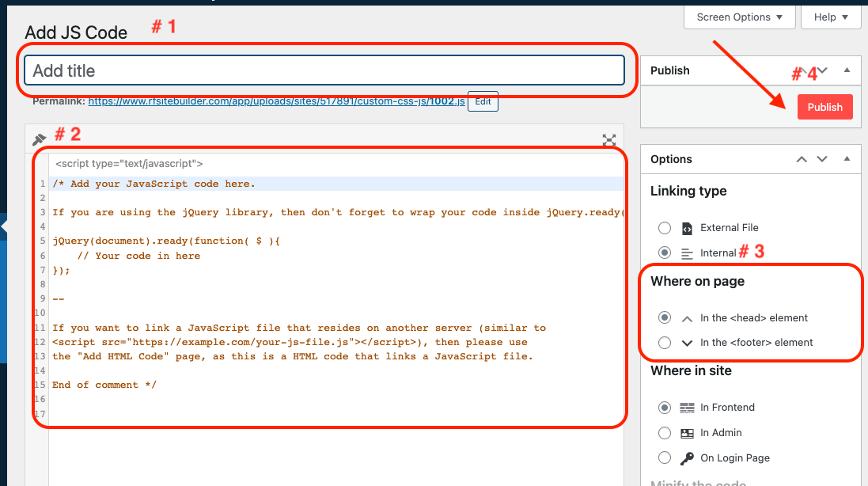Select the On Login Page radio button
This screenshot has width=868, height=486.
(x=665, y=458)
